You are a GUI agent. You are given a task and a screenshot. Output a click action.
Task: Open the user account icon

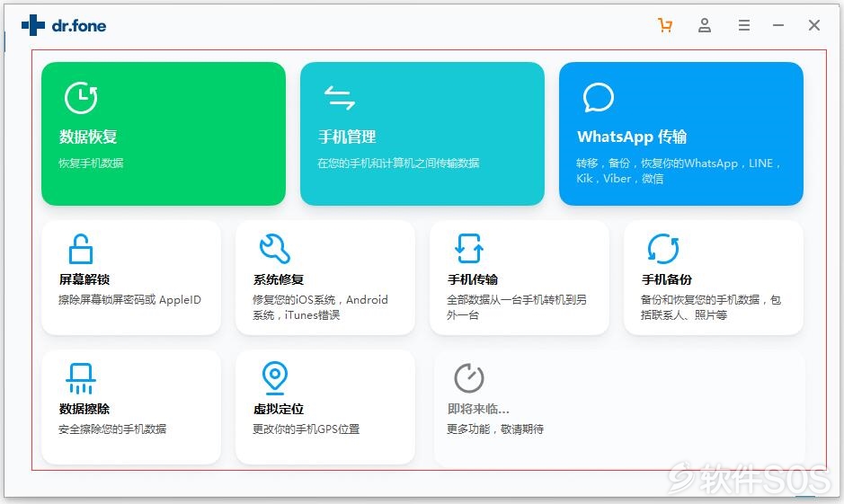[705, 25]
